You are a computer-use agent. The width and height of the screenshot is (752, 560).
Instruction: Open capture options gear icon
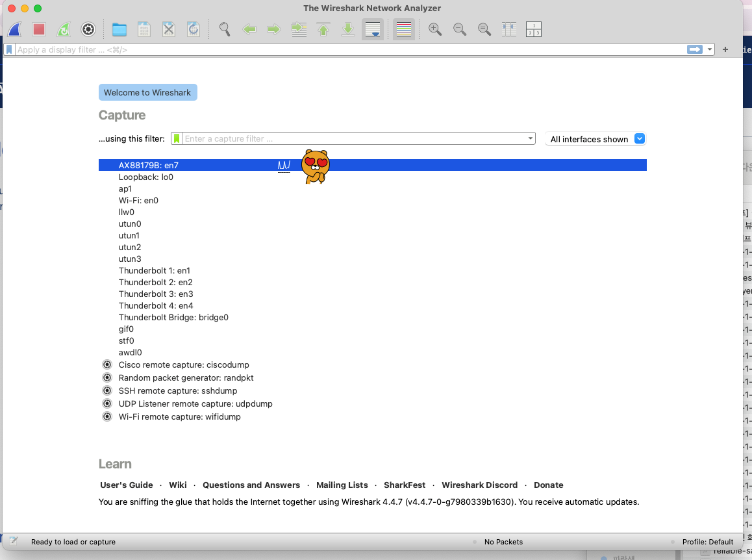(88, 29)
